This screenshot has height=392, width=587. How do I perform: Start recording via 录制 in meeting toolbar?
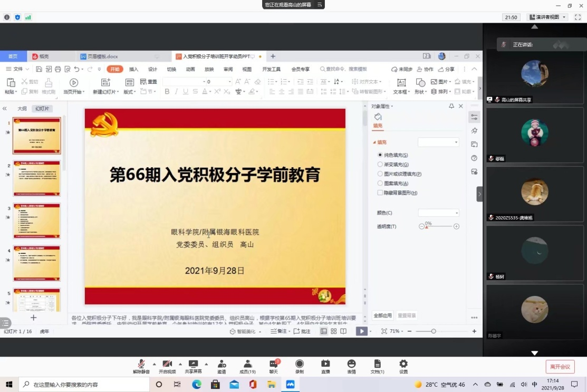(300, 366)
